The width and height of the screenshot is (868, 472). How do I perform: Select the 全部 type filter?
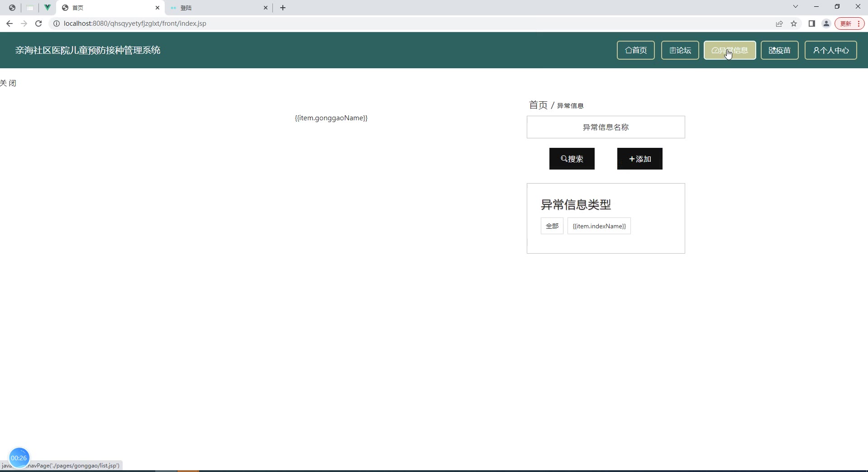point(552,226)
